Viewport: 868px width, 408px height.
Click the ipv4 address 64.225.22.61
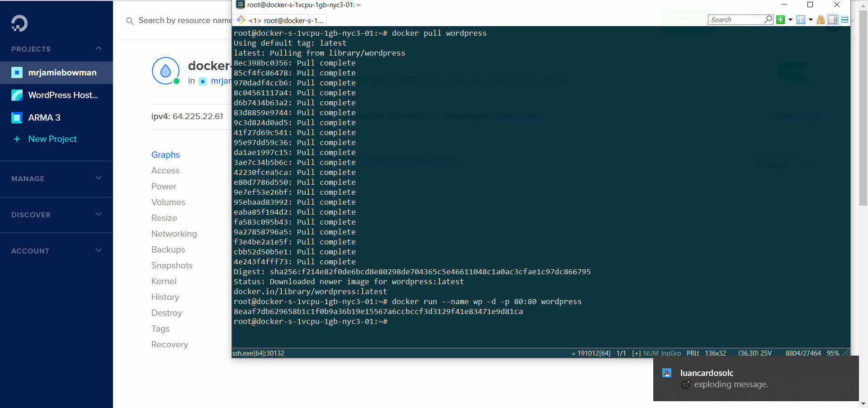click(198, 116)
